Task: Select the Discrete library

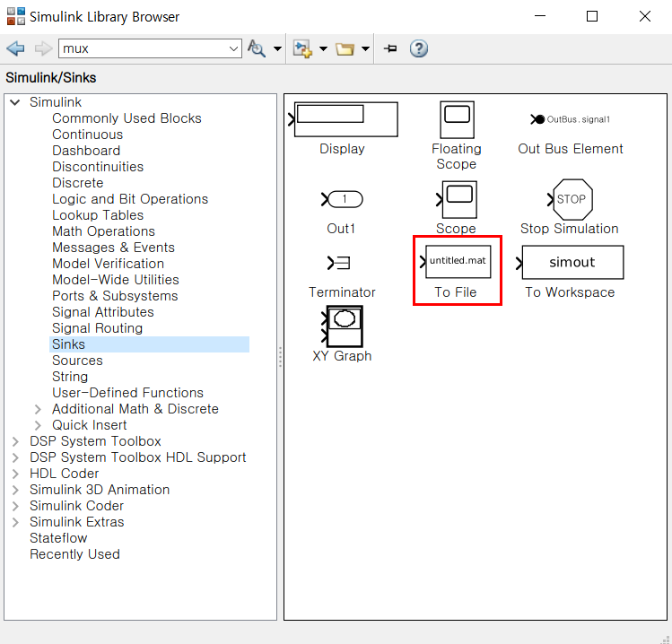Action: (x=77, y=183)
